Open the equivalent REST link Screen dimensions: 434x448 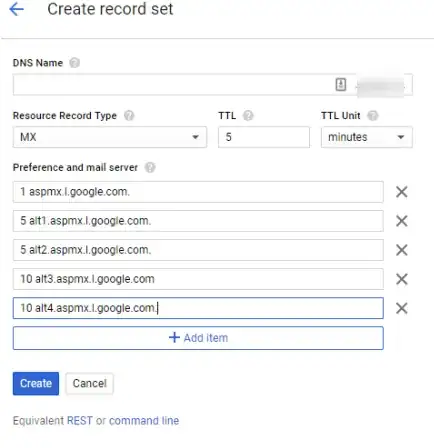80,421
